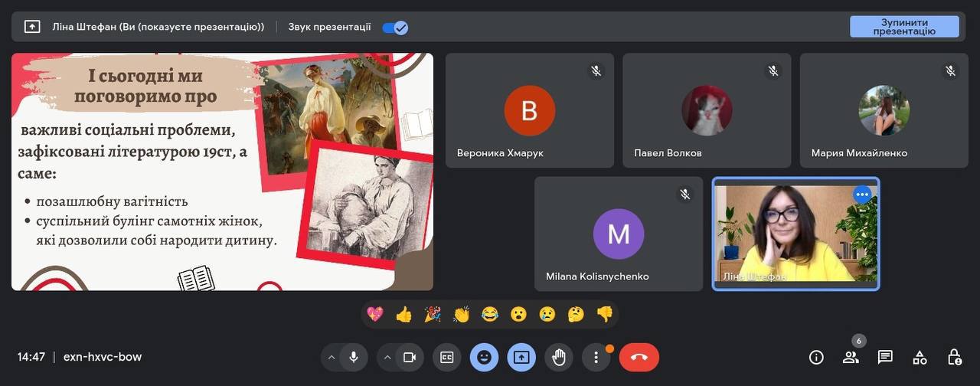The height and width of the screenshot is (386, 980).
Task: Turn the camera on or off
Action: pyautogui.click(x=409, y=357)
